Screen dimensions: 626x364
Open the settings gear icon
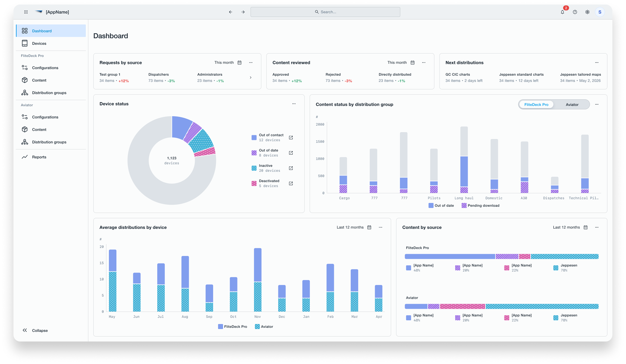(x=587, y=12)
